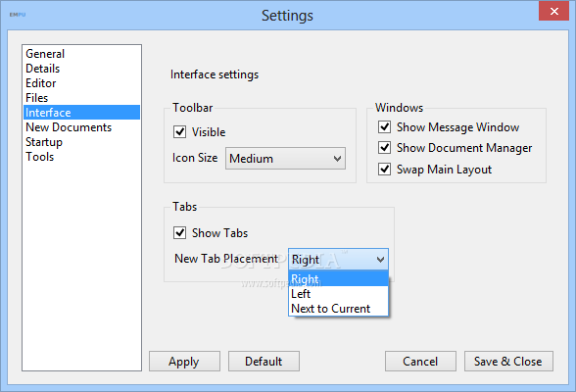
Task: Pick Right in the open dropdown list
Action: click(338, 279)
